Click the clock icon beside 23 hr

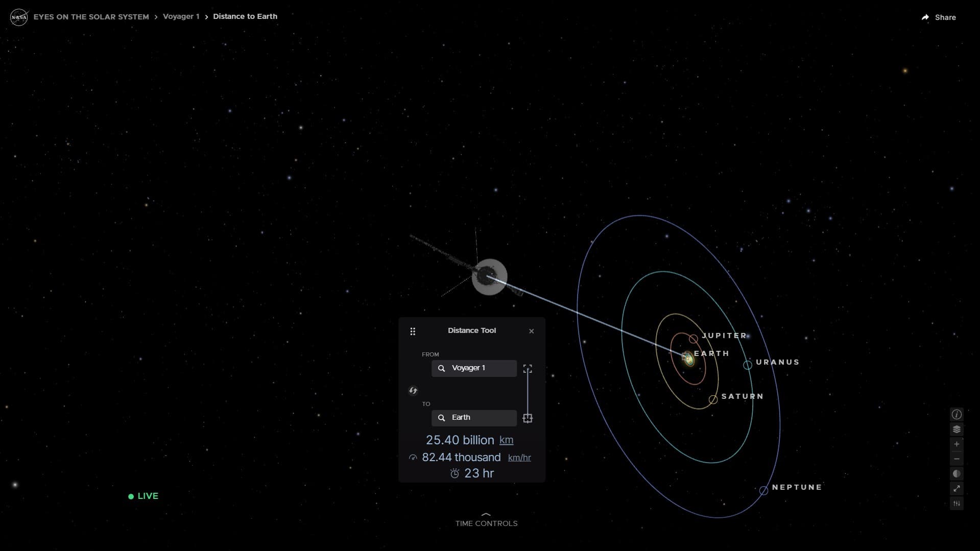[455, 474]
